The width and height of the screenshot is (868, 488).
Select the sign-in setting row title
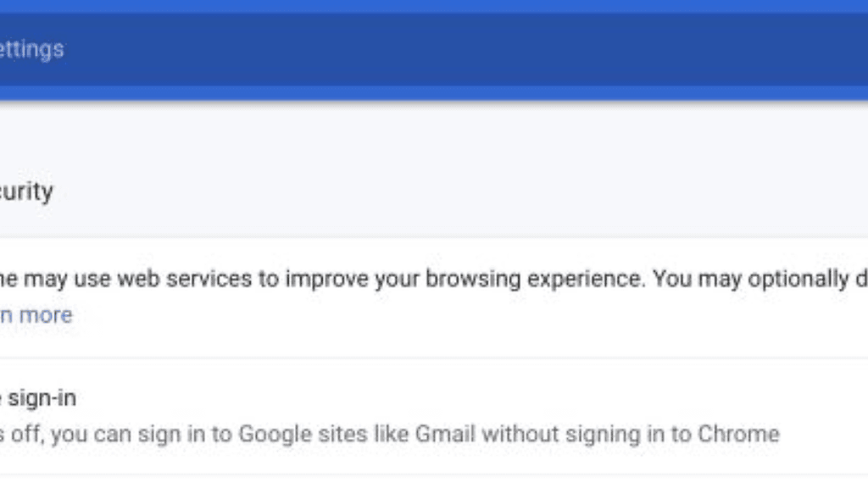(x=39, y=397)
